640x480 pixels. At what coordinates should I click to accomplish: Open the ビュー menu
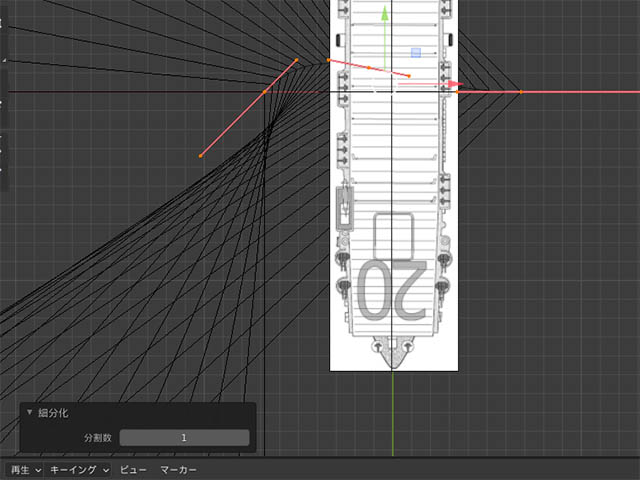(133, 470)
